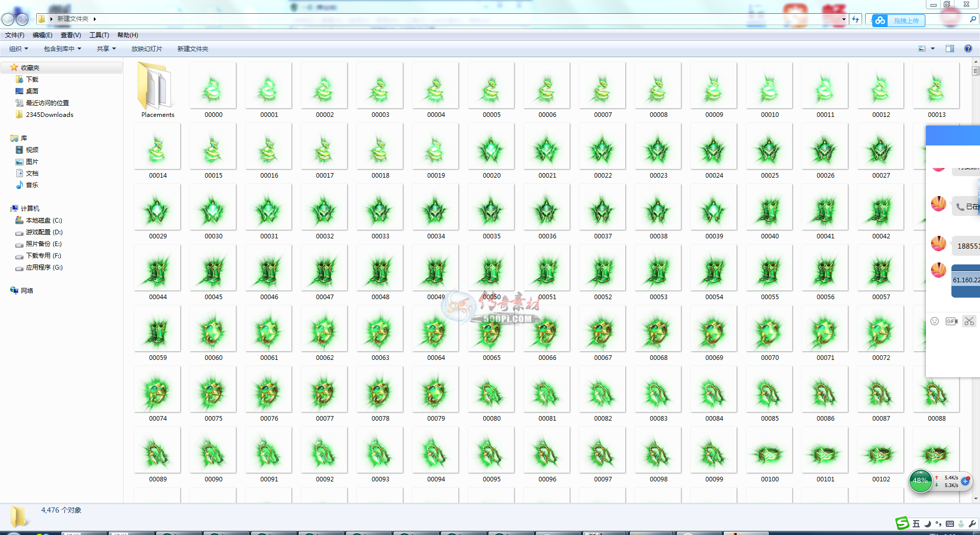Open the Placements folder
Image resolution: width=980 pixels, height=535 pixels.
(x=157, y=90)
